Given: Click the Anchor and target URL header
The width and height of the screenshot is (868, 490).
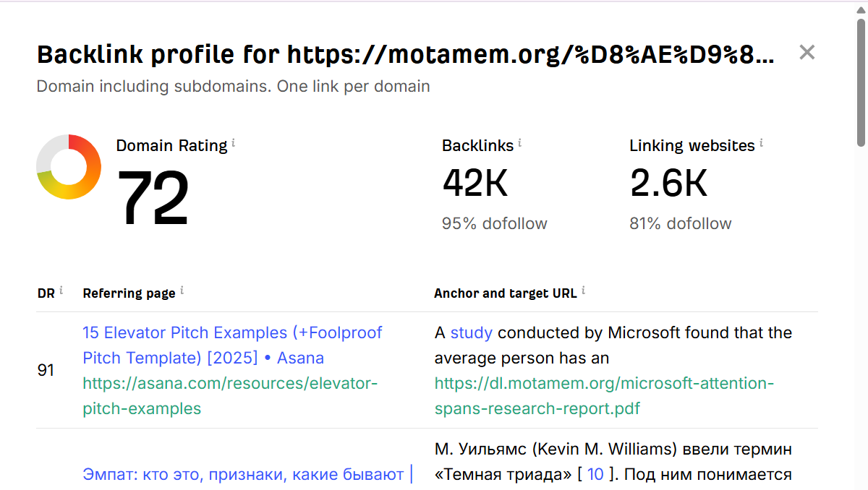Looking at the screenshot, I should [505, 293].
